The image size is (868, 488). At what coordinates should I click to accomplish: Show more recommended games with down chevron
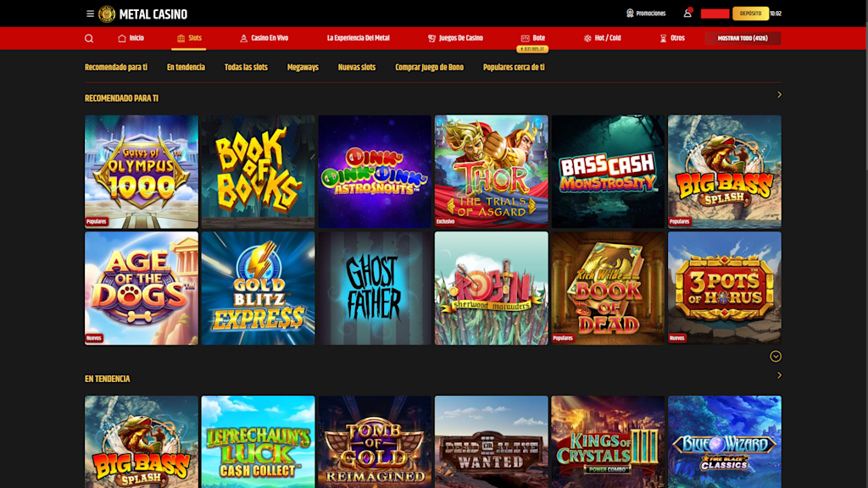[x=776, y=357]
